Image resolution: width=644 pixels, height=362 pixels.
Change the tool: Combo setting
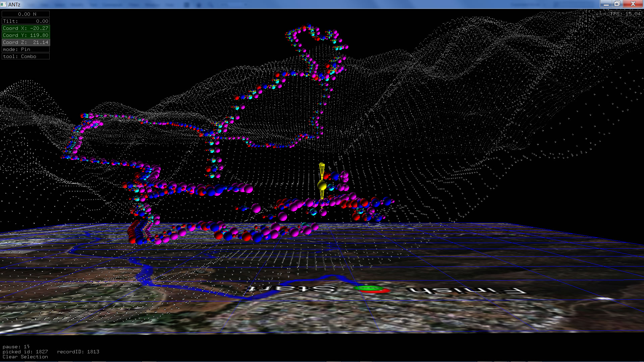click(x=26, y=56)
